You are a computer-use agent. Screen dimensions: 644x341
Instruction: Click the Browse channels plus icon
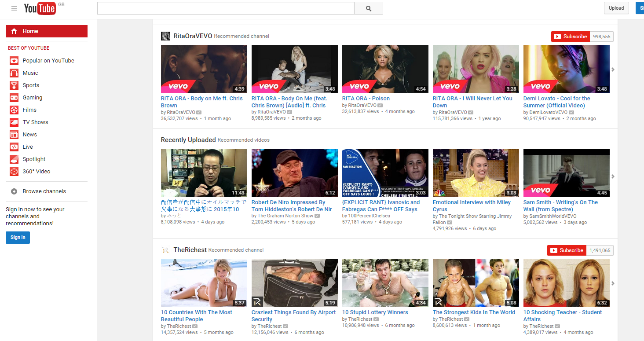(14, 191)
